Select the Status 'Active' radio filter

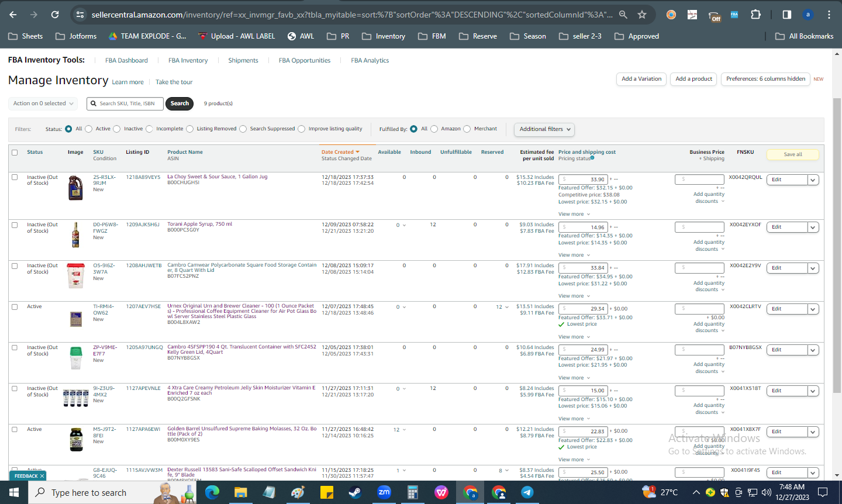pyautogui.click(x=89, y=129)
